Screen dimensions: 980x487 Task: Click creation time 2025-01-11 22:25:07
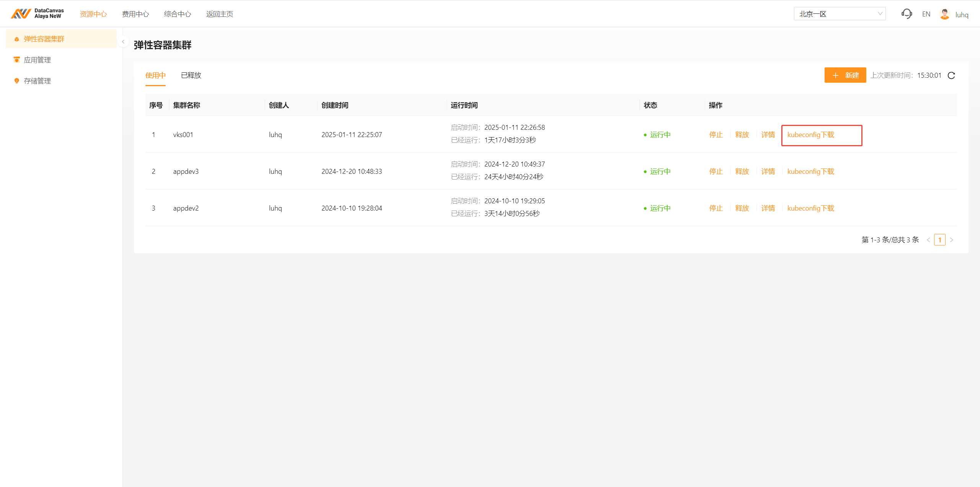[x=352, y=135]
